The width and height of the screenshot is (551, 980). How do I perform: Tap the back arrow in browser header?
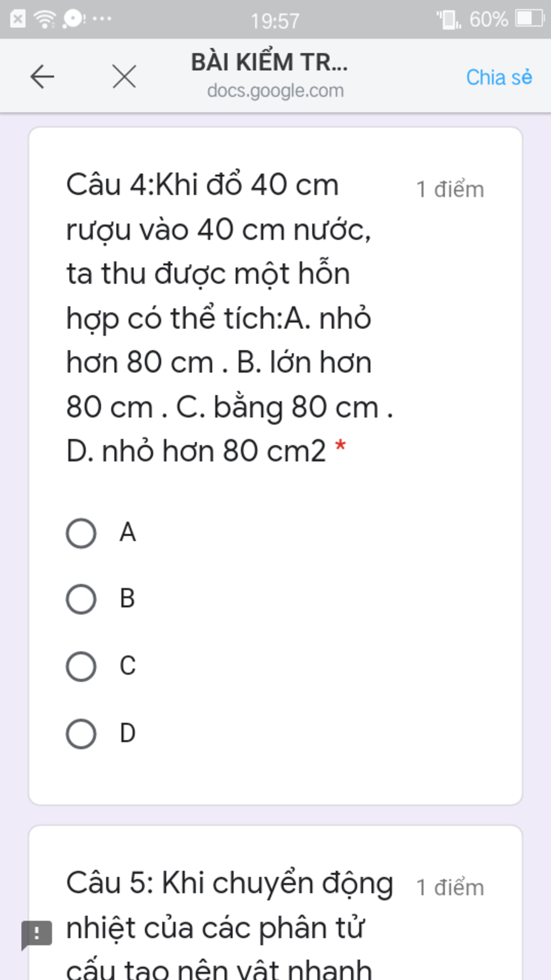pyautogui.click(x=42, y=76)
